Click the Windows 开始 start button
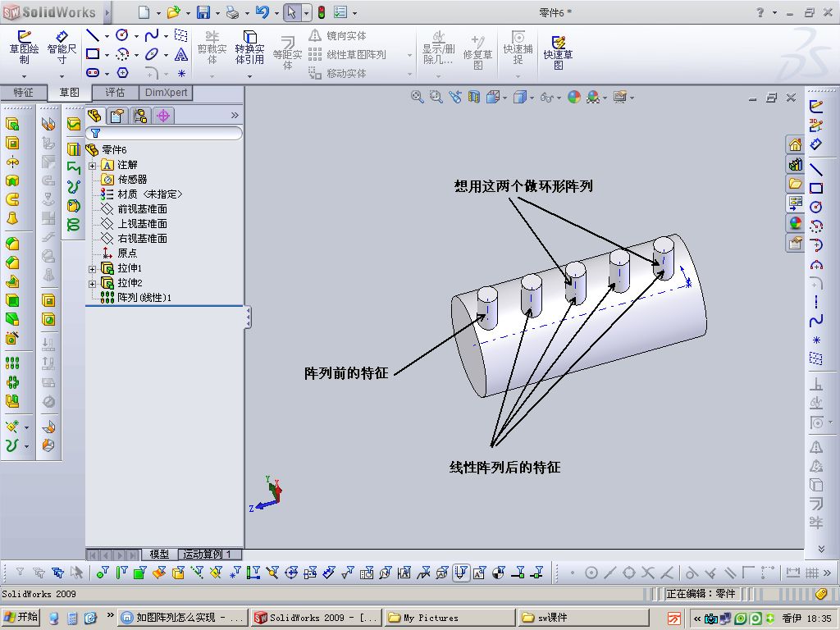 [x=21, y=618]
